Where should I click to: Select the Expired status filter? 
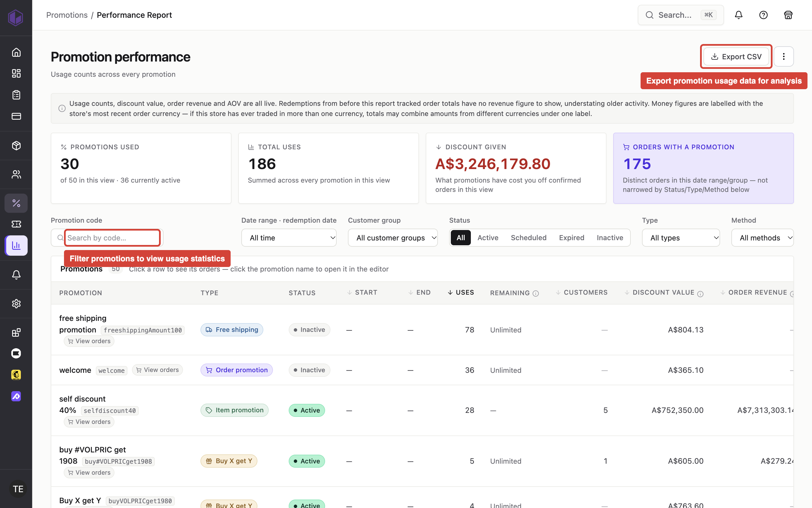pos(572,238)
